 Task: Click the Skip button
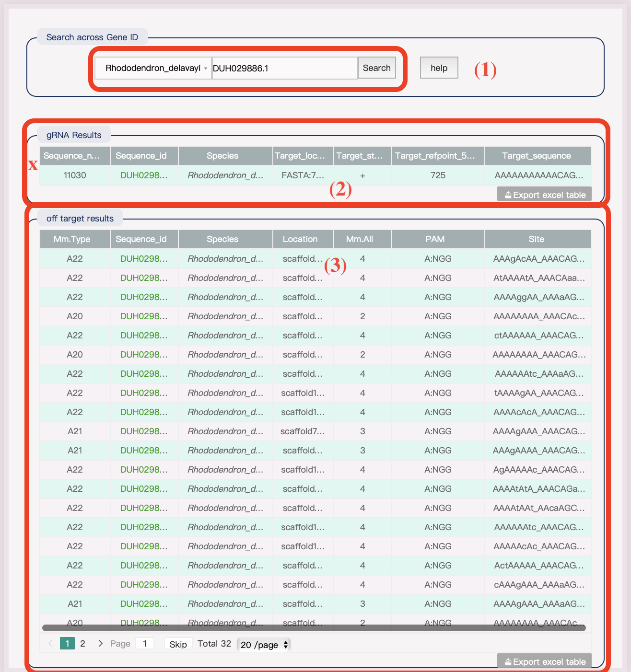pos(178,644)
